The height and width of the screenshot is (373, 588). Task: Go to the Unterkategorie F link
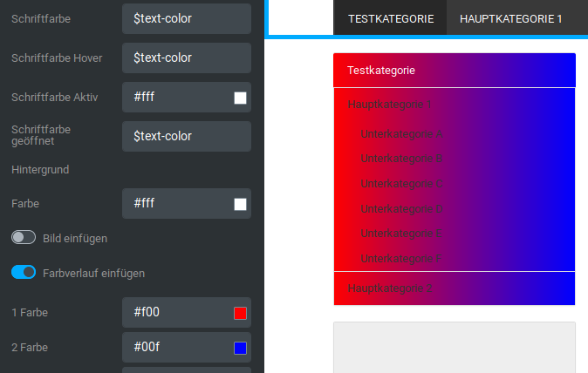[x=401, y=258]
